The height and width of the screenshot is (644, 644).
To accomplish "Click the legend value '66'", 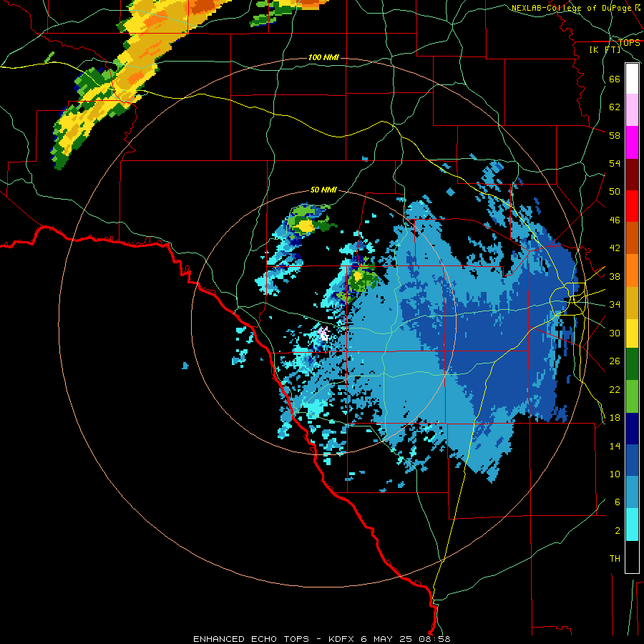I will pos(615,79).
